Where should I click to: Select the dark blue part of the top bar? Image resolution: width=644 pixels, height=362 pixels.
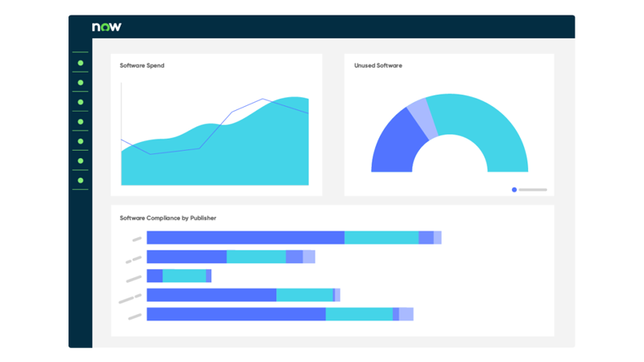[x=245, y=237]
